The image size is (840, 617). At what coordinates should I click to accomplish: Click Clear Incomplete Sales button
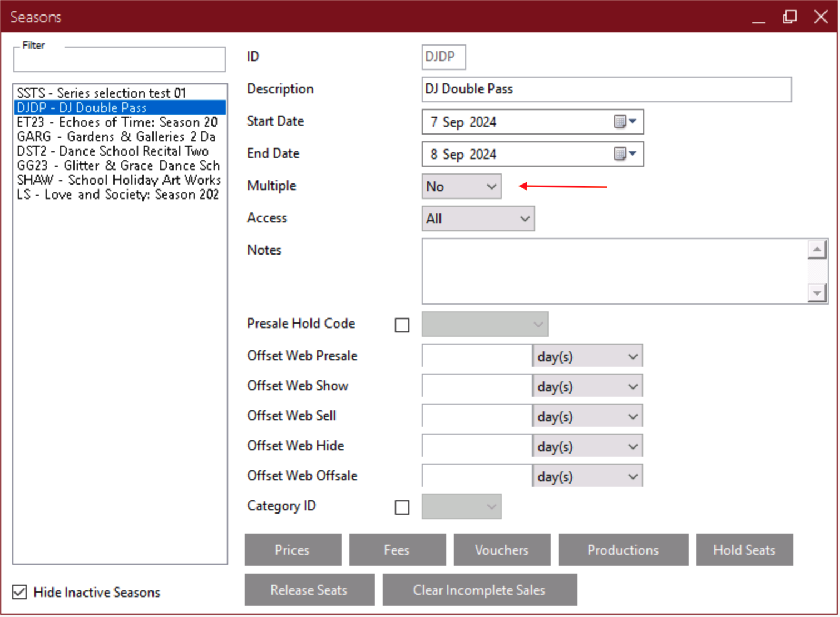(x=480, y=590)
